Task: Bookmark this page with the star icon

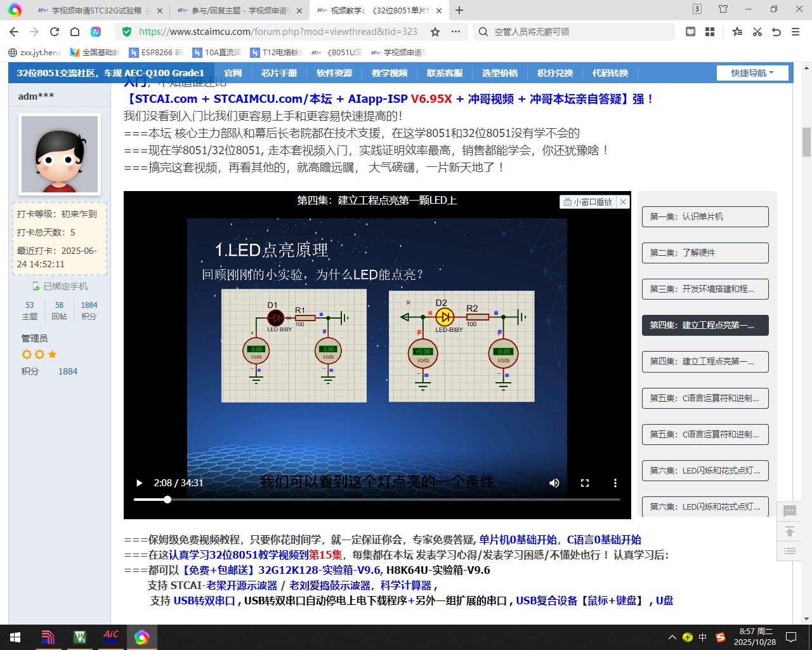Action: pyautogui.click(x=435, y=30)
